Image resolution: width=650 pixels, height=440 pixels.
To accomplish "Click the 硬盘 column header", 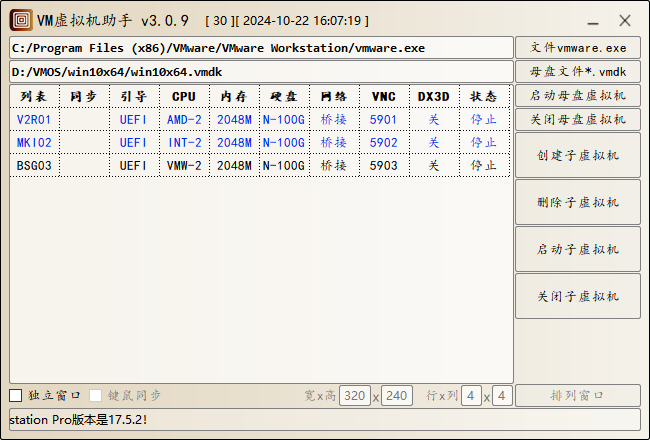I will click(x=284, y=97).
